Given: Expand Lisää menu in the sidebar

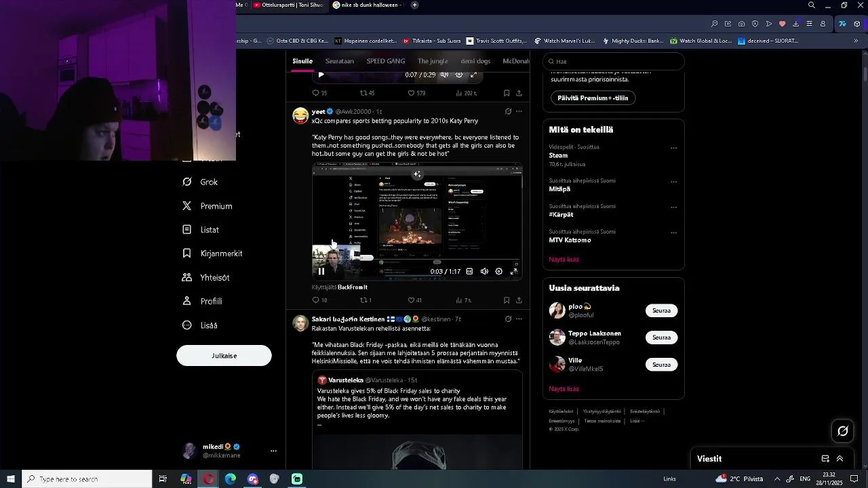Looking at the screenshot, I should click(x=199, y=325).
